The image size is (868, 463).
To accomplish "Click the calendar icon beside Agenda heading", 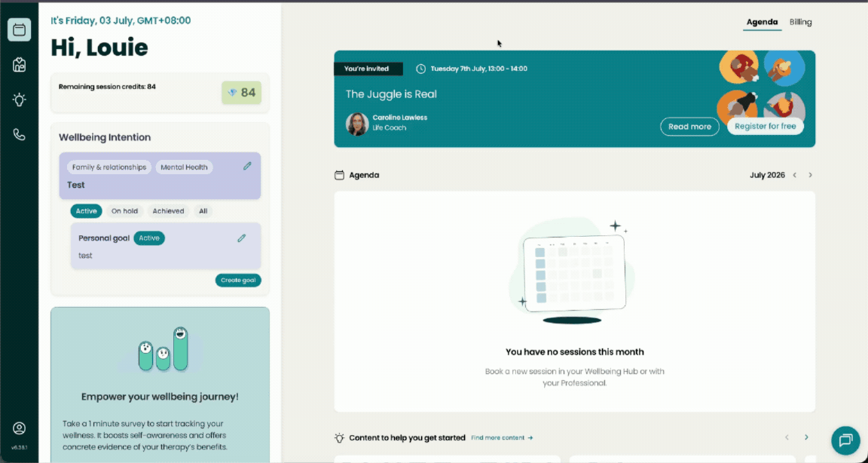I will 339,175.
